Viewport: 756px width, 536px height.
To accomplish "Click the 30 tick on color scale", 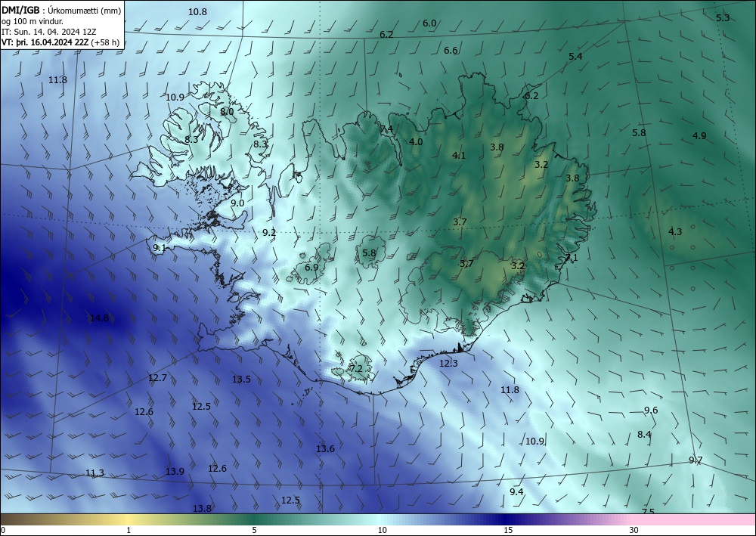I will coord(634,530).
